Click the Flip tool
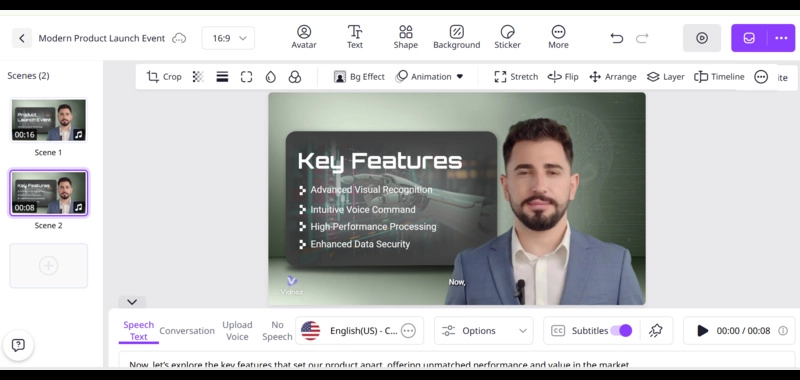 click(563, 77)
